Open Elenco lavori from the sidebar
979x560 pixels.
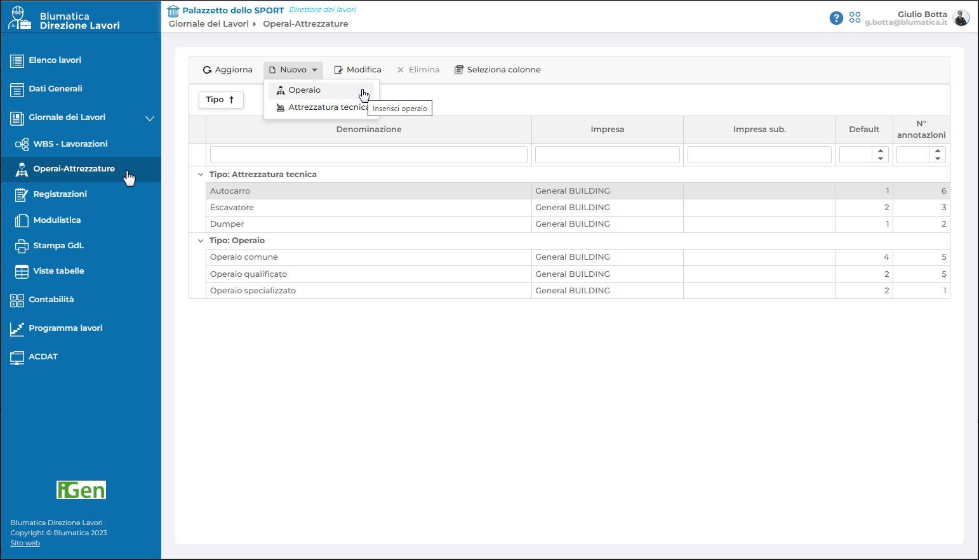point(55,60)
